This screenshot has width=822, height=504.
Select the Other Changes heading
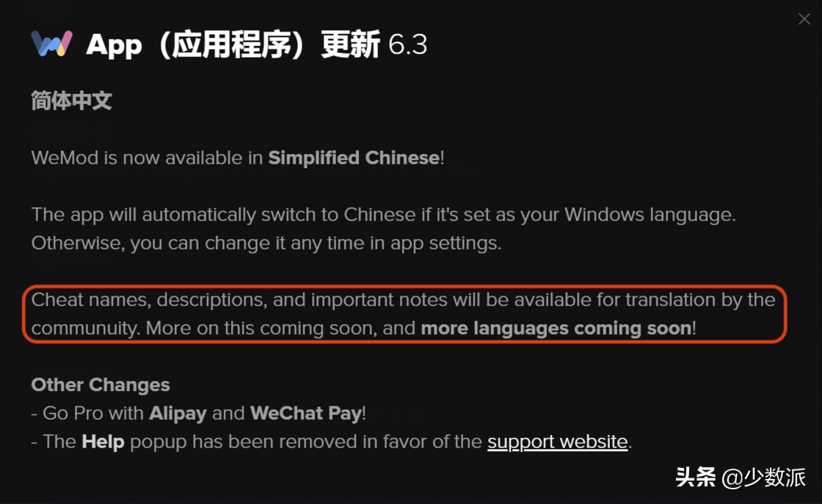pos(100,385)
